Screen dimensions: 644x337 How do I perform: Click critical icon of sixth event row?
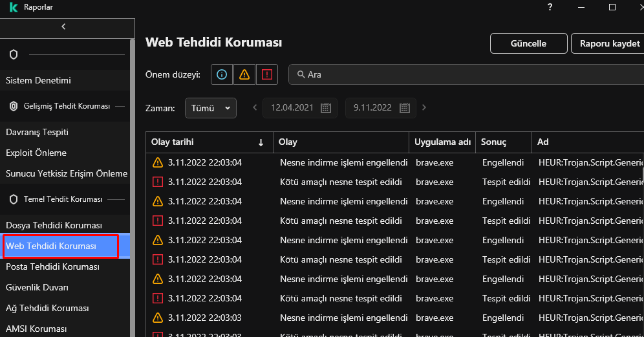(158, 259)
